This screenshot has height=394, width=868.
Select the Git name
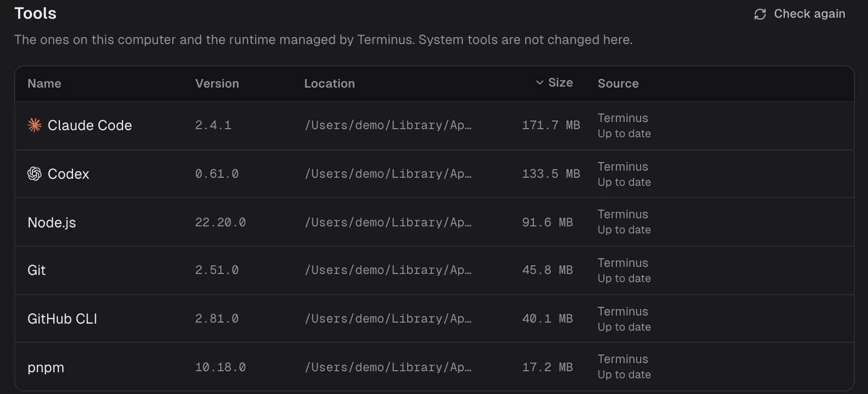coord(36,270)
